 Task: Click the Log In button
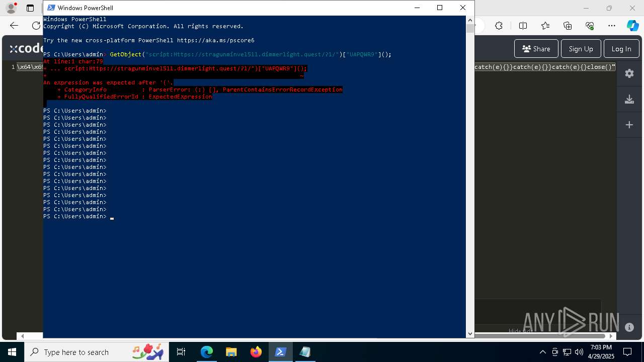621,49
